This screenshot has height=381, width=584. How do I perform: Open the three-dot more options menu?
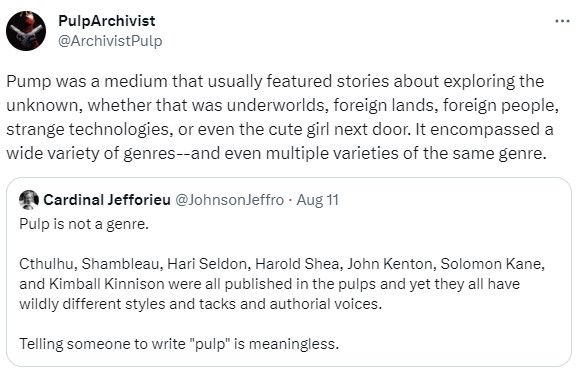click(562, 21)
